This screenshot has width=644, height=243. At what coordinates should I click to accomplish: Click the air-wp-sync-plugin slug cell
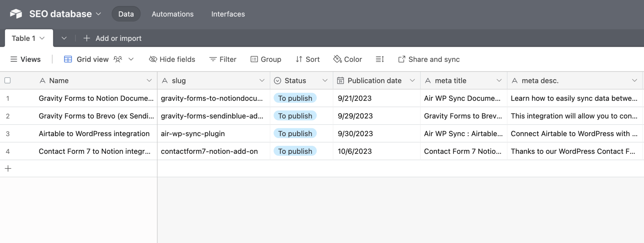214,133
